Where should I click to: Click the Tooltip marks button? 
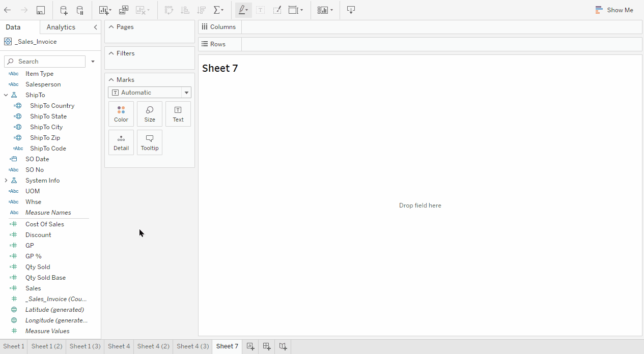150,142
